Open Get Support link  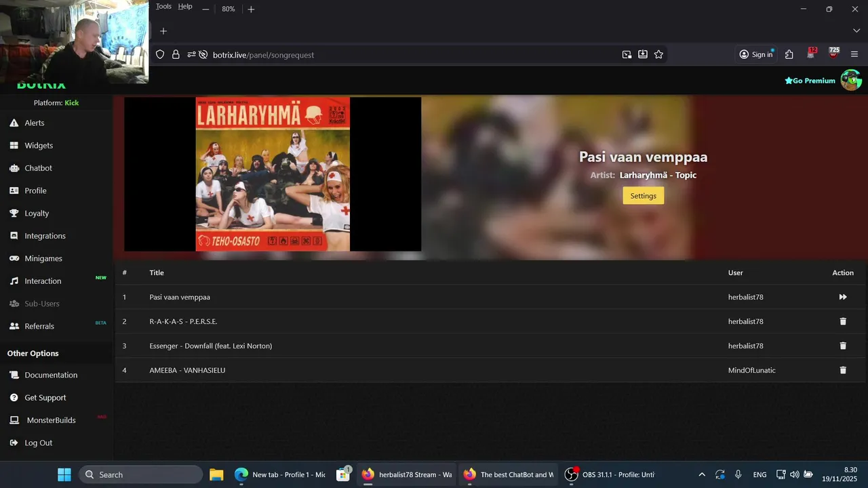pos(45,397)
